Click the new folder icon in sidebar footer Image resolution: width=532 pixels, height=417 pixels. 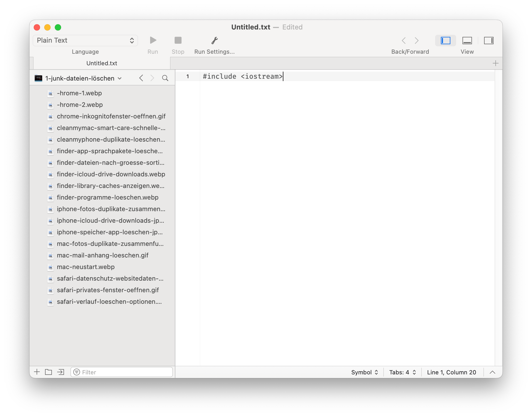click(x=48, y=372)
